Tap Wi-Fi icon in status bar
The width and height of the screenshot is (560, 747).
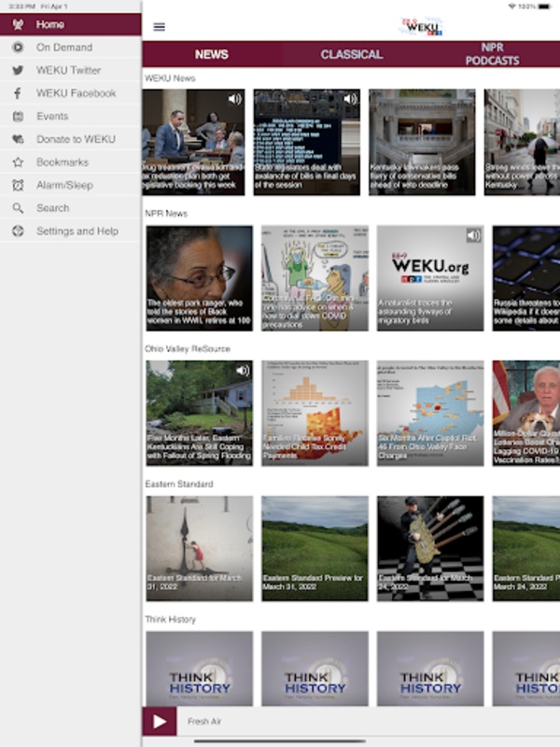click(512, 7)
